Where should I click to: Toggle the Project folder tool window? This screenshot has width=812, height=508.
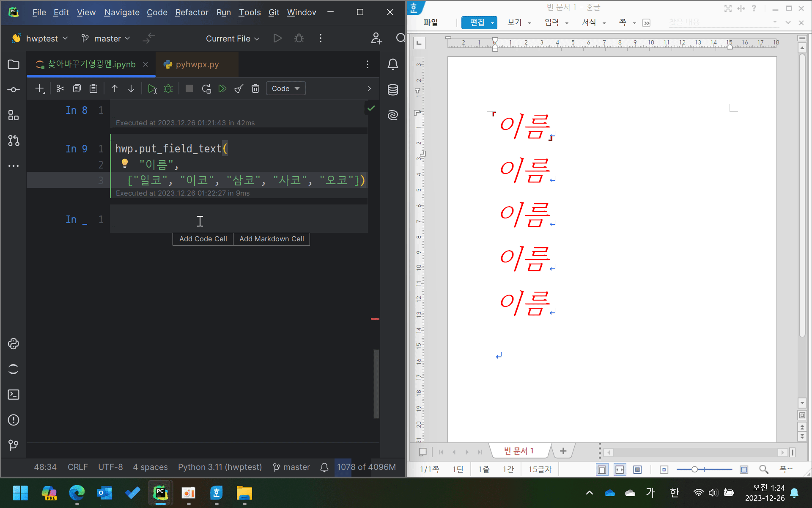click(13, 64)
